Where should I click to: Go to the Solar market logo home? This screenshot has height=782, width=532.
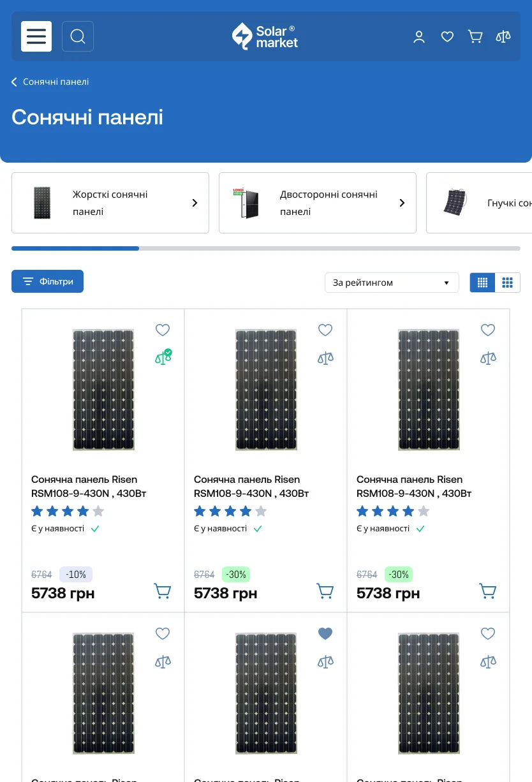pos(265,36)
